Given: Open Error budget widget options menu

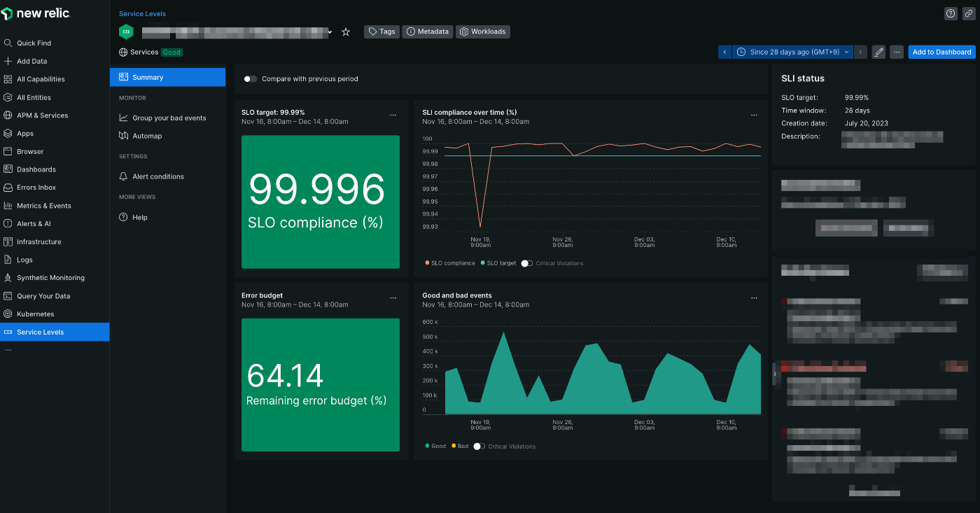Looking at the screenshot, I should pos(393,297).
